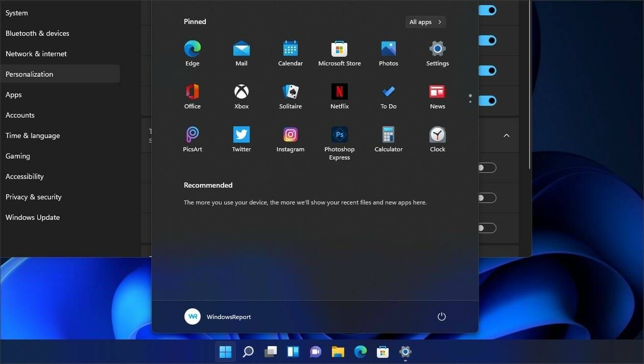Image resolution: width=644 pixels, height=364 pixels.
Task: Open Windows Update settings
Action: (x=33, y=217)
